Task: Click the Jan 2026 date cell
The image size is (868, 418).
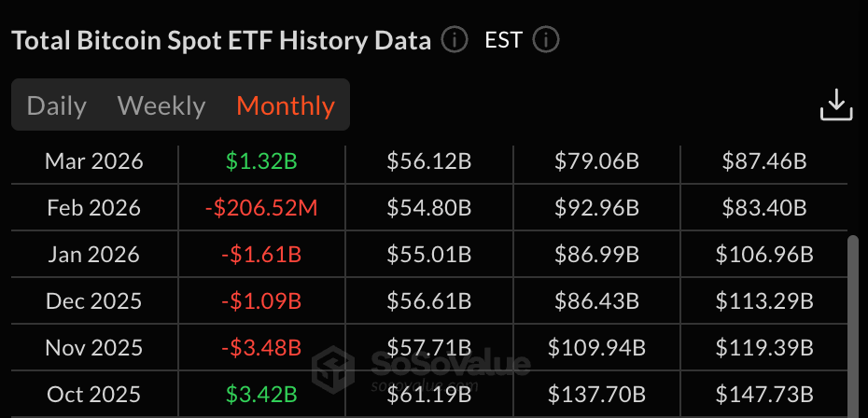Action: pos(94,255)
